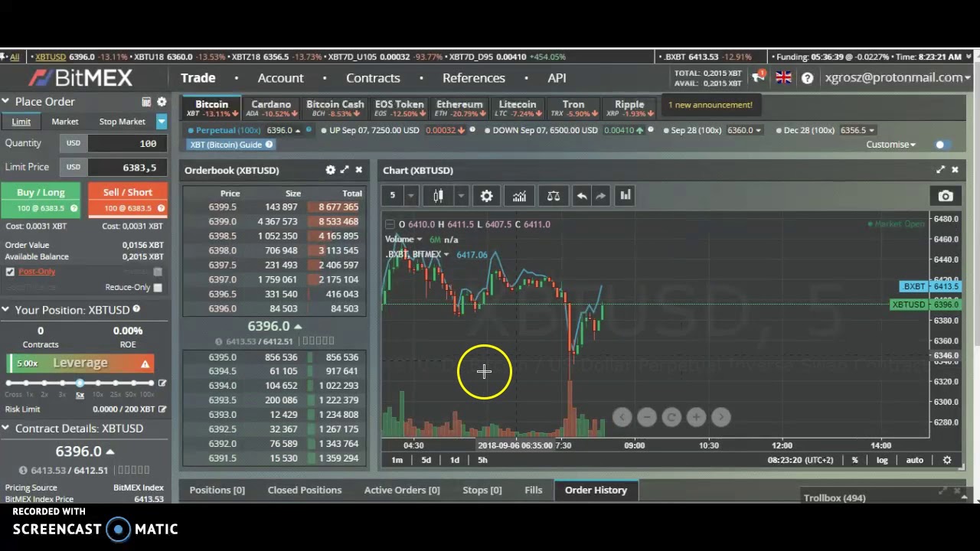
Task: Edit the Risk Limit pencil icon
Action: pos(162,409)
